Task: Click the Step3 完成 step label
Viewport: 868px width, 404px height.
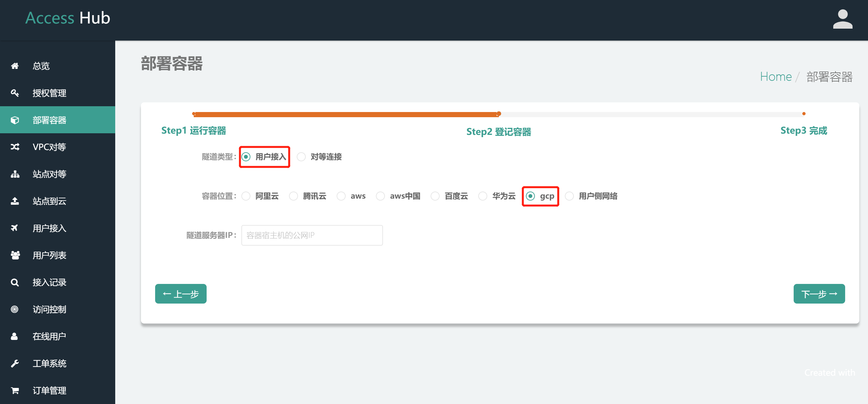Action: point(804,130)
